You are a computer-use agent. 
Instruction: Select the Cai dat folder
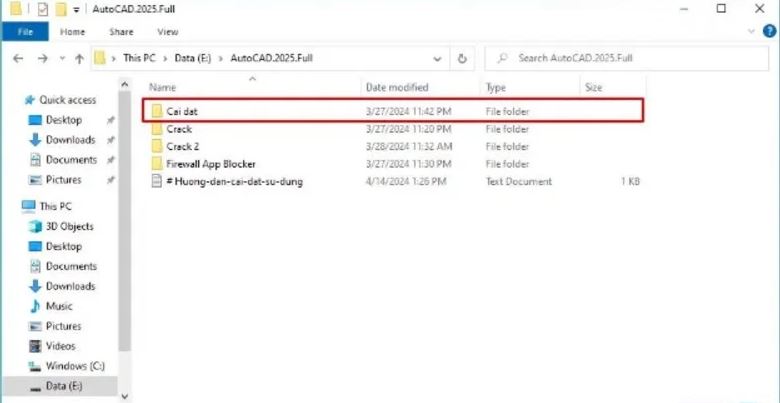[393, 110]
